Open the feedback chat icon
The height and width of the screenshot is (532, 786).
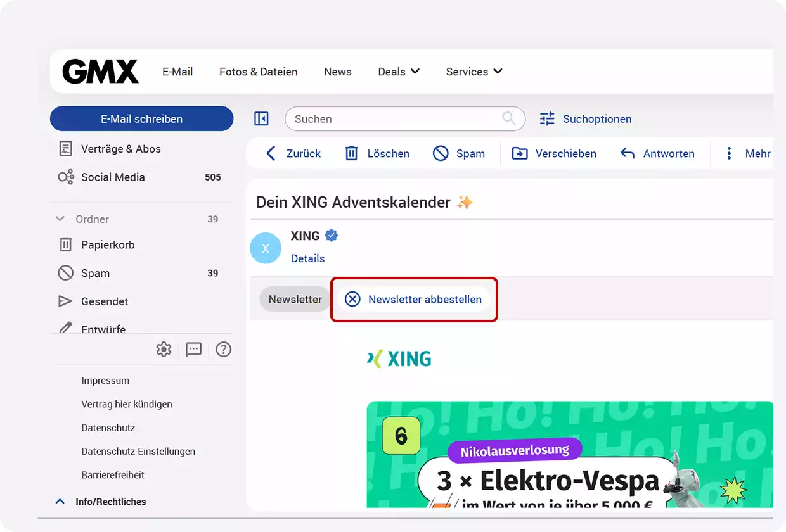pos(193,349)
